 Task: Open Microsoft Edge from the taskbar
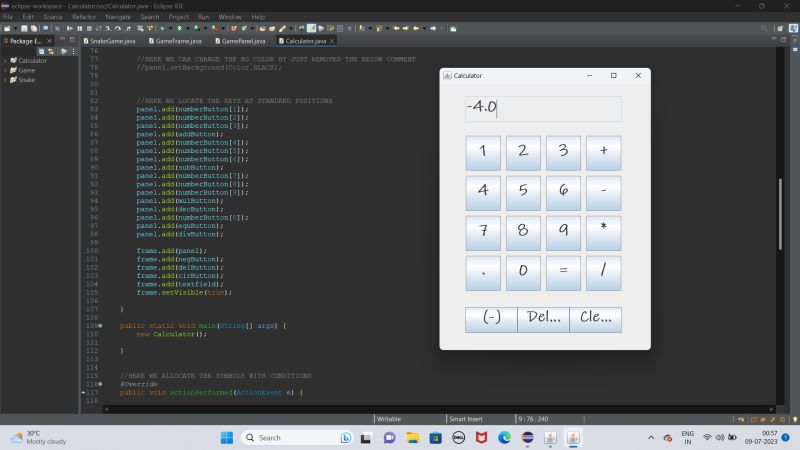(x=504, y=438)
